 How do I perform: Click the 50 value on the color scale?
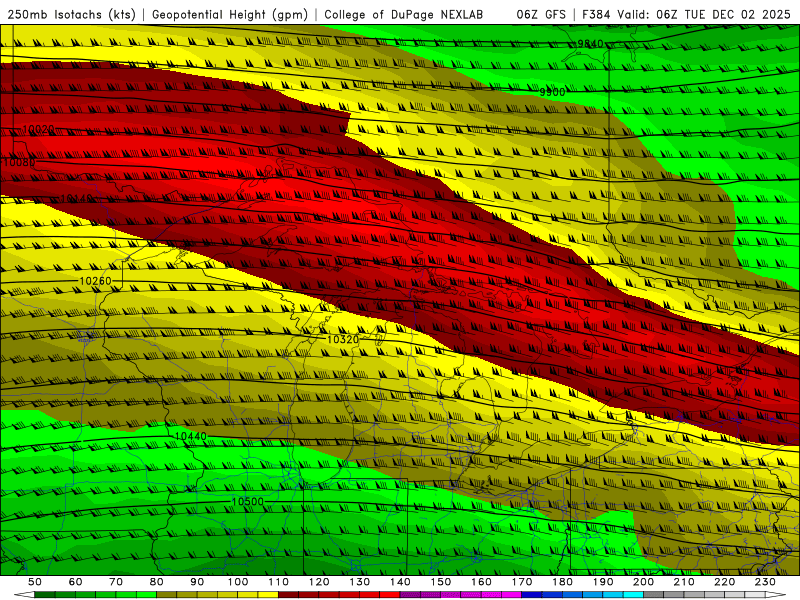point(35,582)
